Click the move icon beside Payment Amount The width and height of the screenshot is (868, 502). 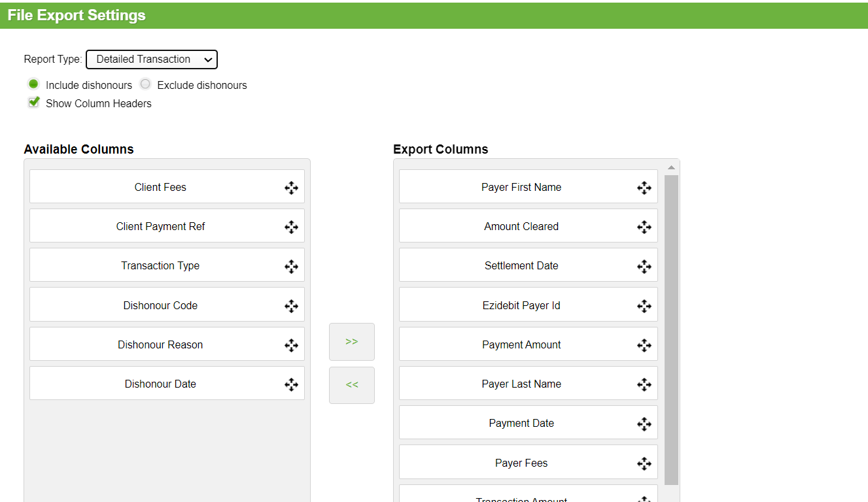pyautogui.click(x=644, y=345)
